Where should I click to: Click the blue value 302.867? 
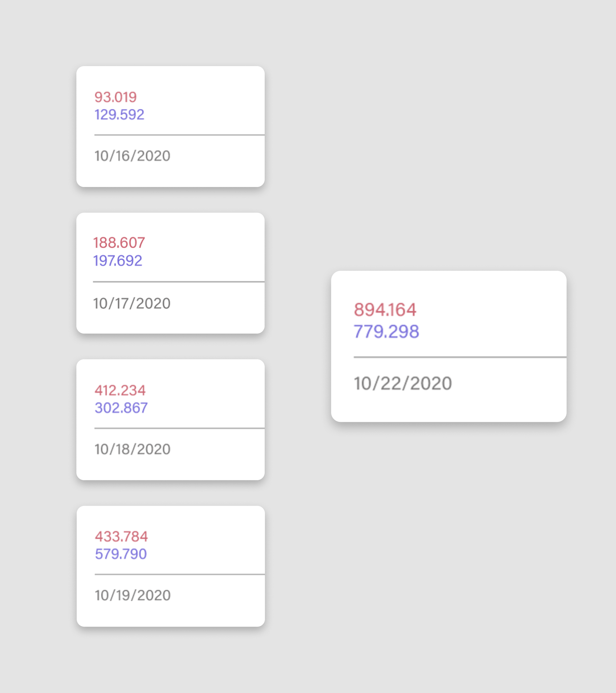point(121,408)
